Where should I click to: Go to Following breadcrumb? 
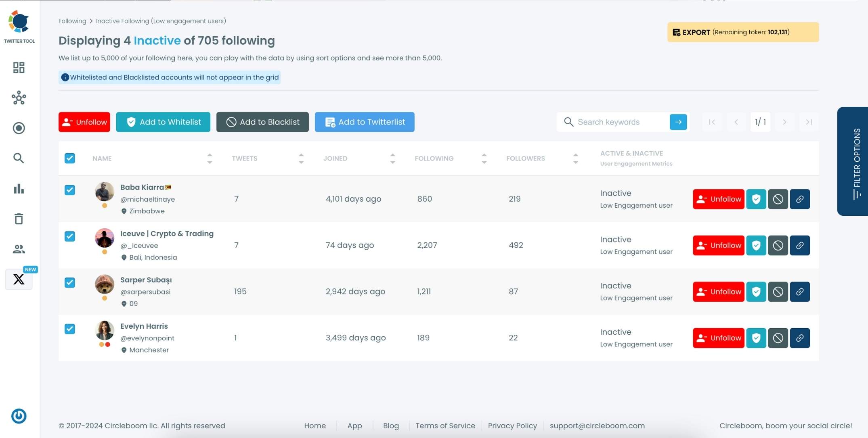pyautogui.click(x=72, y=21)
